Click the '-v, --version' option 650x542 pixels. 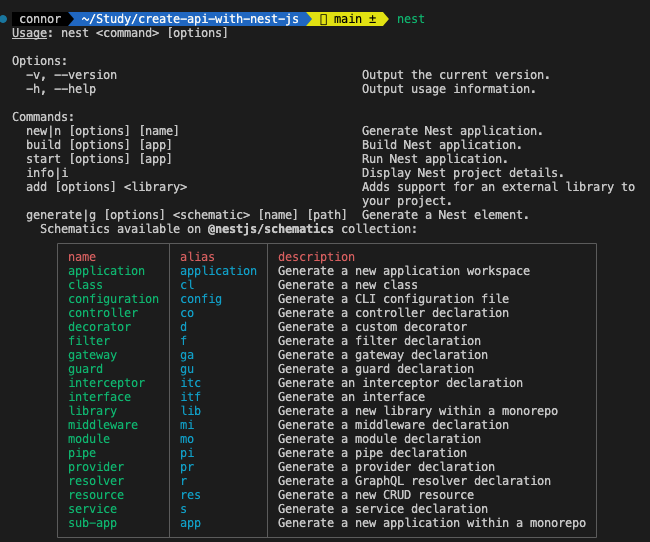[x=71, y=75]
